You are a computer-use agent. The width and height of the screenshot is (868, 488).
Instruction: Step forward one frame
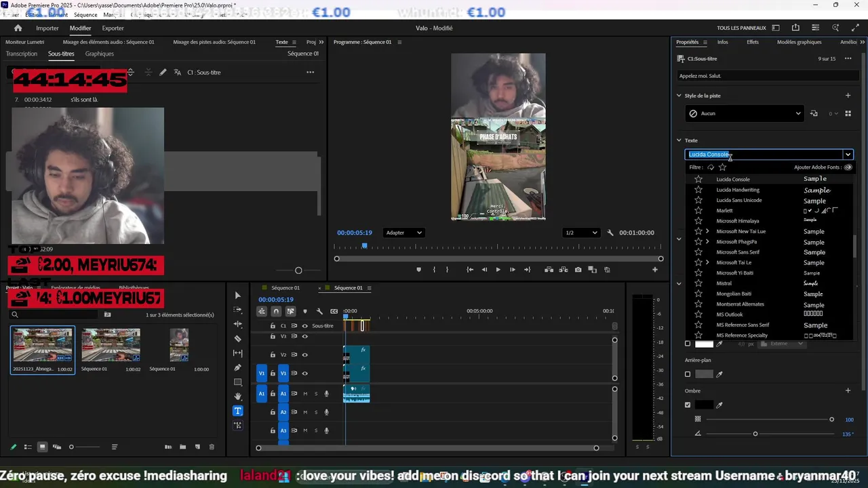pos(512,270)
